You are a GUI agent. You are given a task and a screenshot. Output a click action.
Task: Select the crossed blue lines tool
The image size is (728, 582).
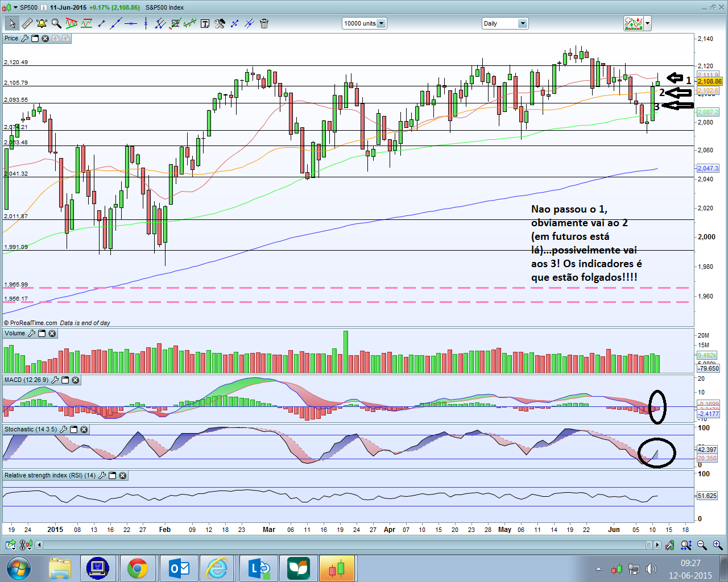pyautogui.click(x=249, y=23)
